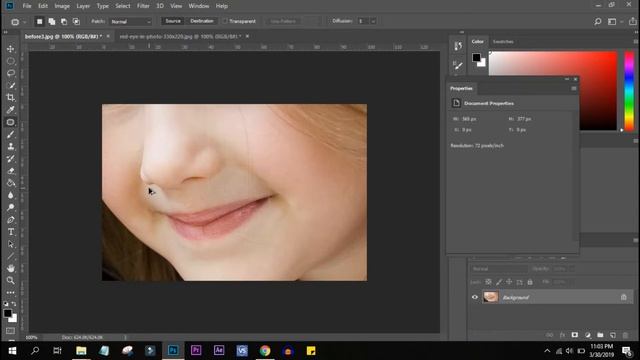
Task: Open the File menu
Action: click(27, 6)
